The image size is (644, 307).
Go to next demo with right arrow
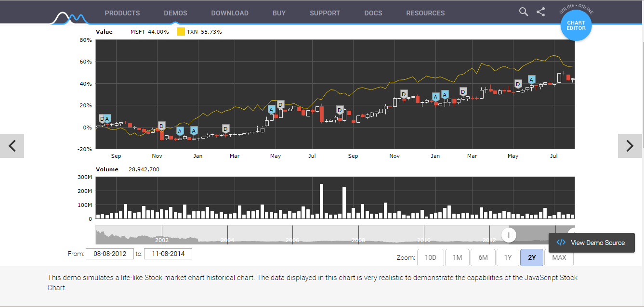[x=630, y=146]
